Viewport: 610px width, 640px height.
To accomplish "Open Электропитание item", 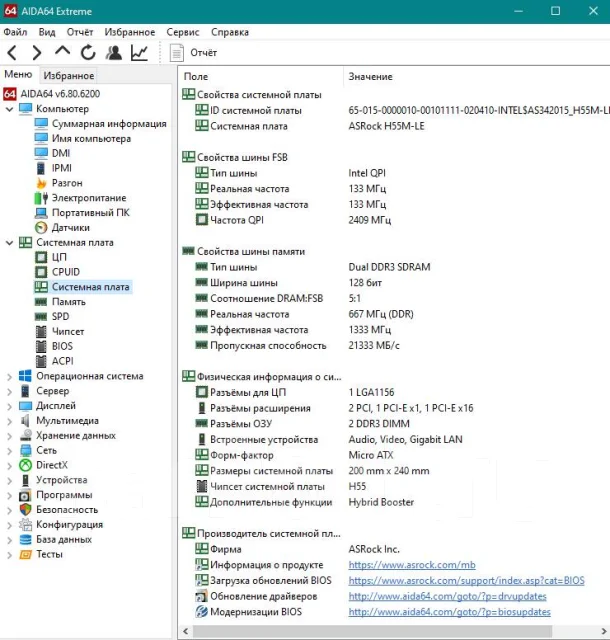I will tap(89, 198).
